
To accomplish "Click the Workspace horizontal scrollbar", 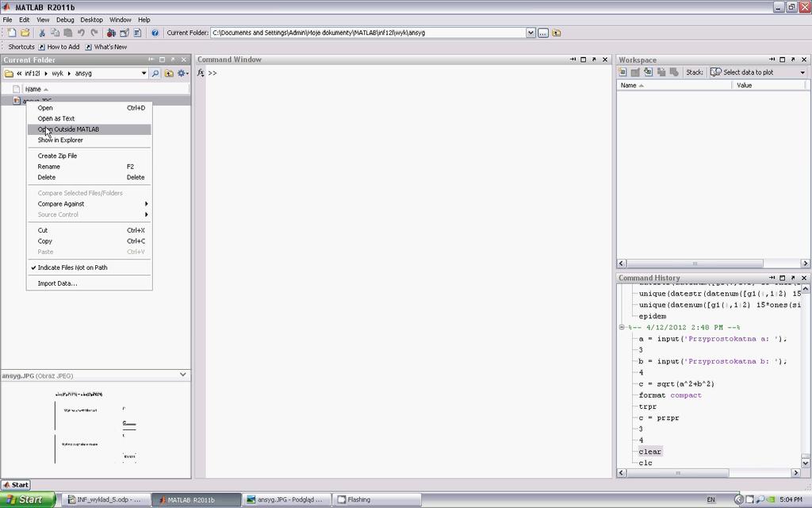I will coord(695,264).
